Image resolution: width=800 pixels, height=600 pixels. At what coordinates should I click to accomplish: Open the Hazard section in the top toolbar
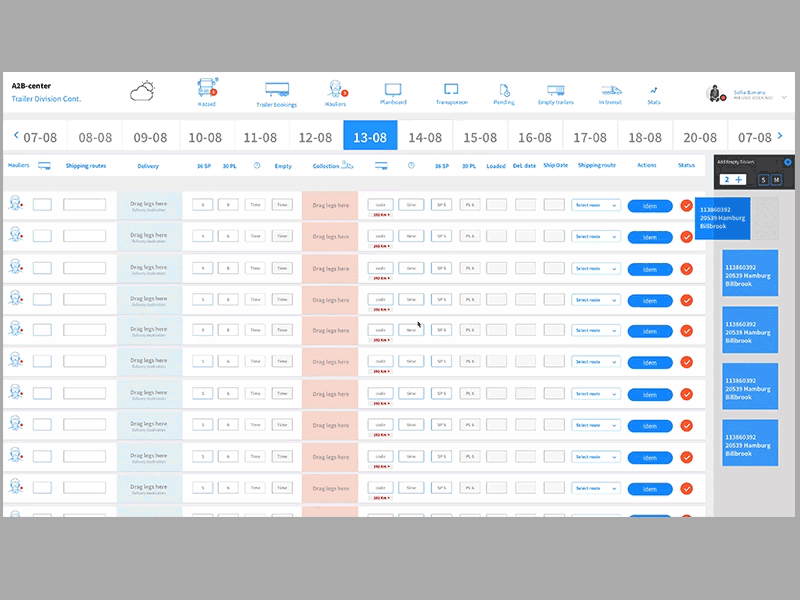click(207, 90)
